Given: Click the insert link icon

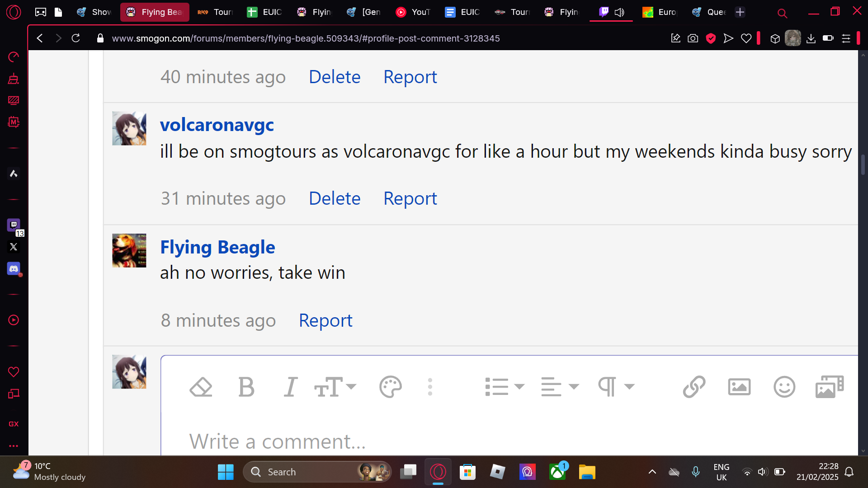Looking at the screenshot, I should (x=694, y=387).
